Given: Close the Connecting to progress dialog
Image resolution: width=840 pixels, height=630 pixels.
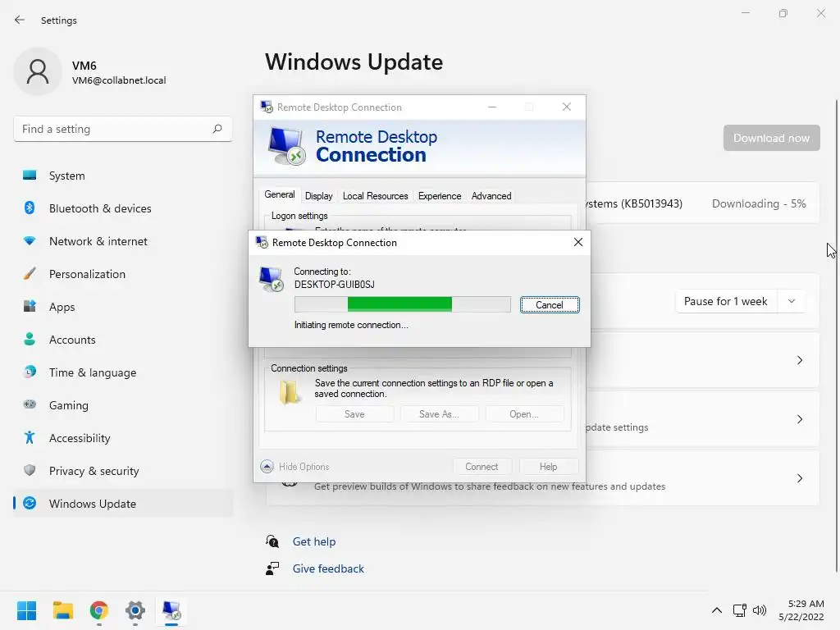Looking at the screenshot, I should click(x=578, y=242).
